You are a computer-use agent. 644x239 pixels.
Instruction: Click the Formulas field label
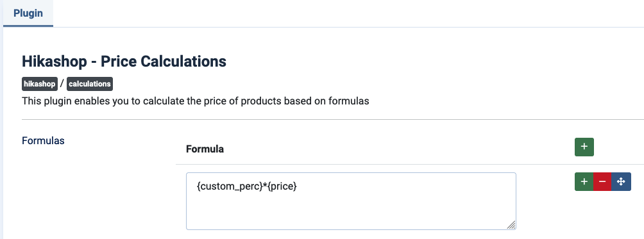43,140
